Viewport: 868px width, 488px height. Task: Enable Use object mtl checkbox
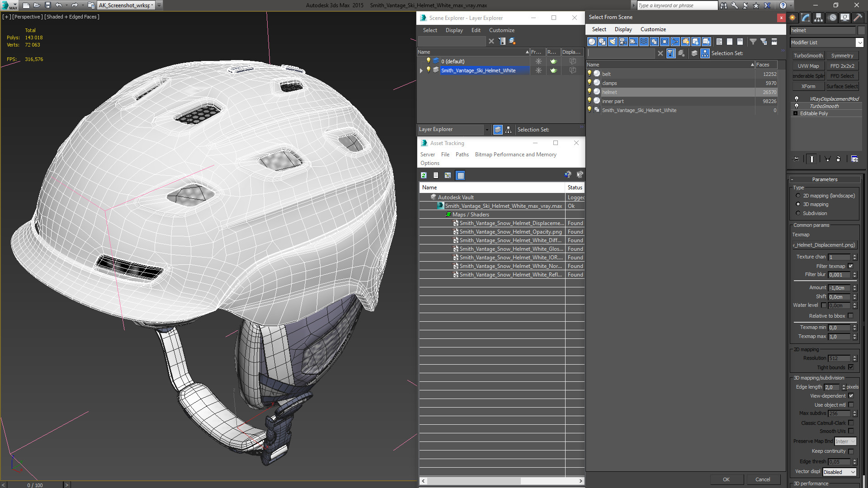click(x=851, y=405)
